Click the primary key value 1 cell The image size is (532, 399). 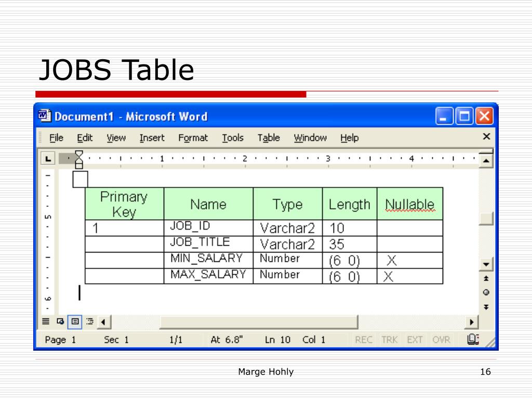click(124, 228)
